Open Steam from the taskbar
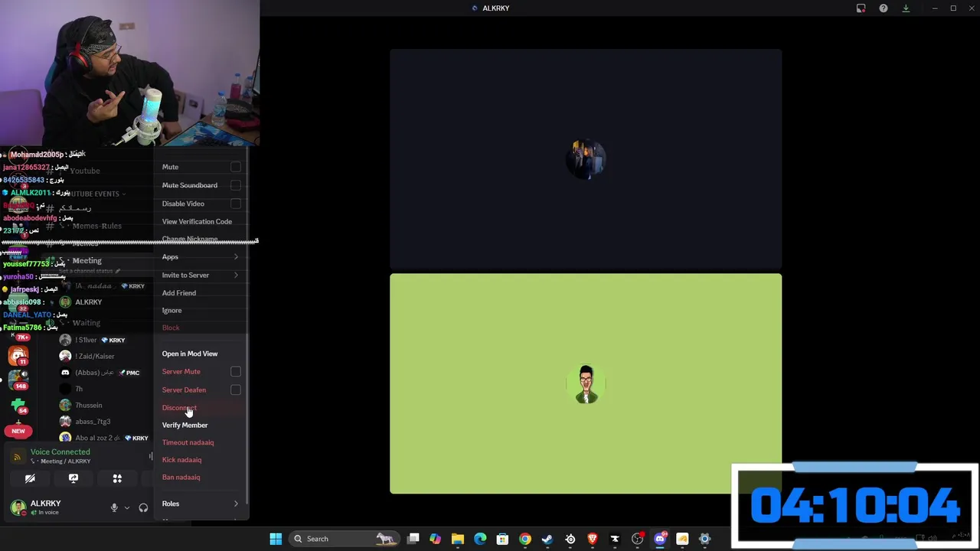The image size is (980, 551). pos(547,539)
